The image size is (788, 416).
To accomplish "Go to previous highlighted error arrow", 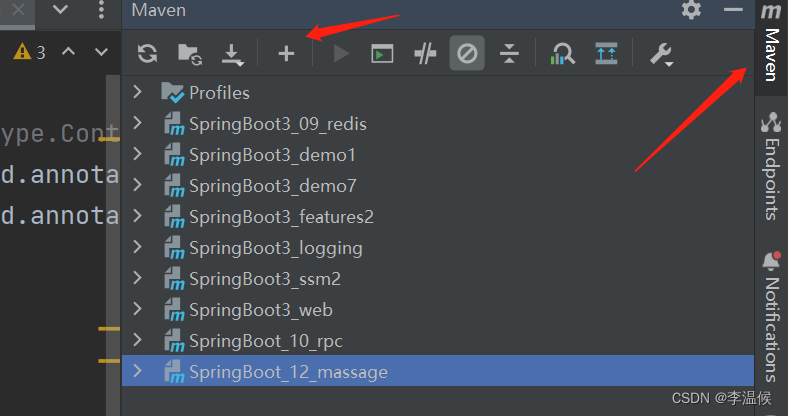I will click(68, 51).
